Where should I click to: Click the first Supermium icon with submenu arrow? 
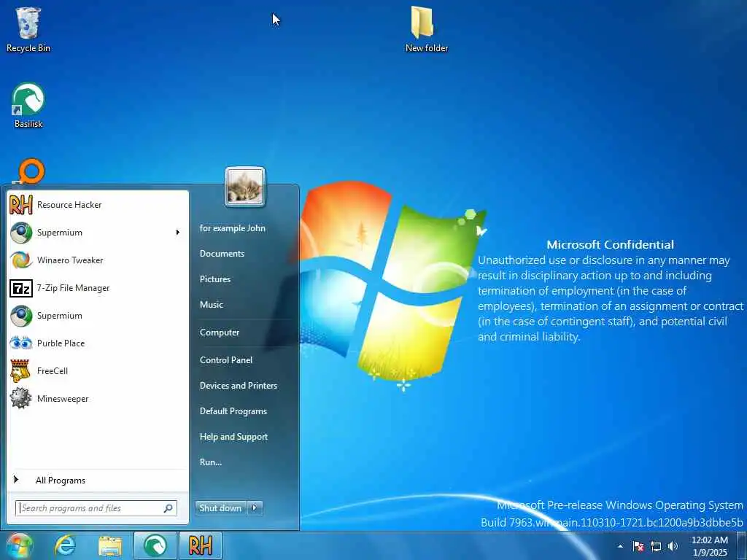21,233
